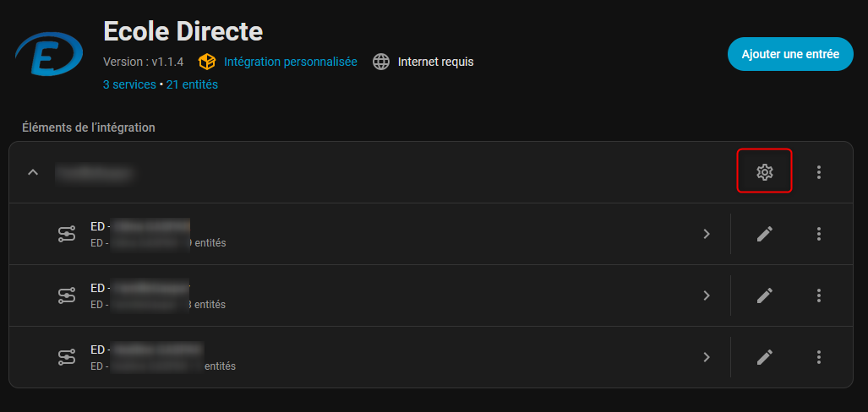The height and width of the screenshot is (412, 868).
Task: Open third ED service via right chevron
Action: point(707,357)
